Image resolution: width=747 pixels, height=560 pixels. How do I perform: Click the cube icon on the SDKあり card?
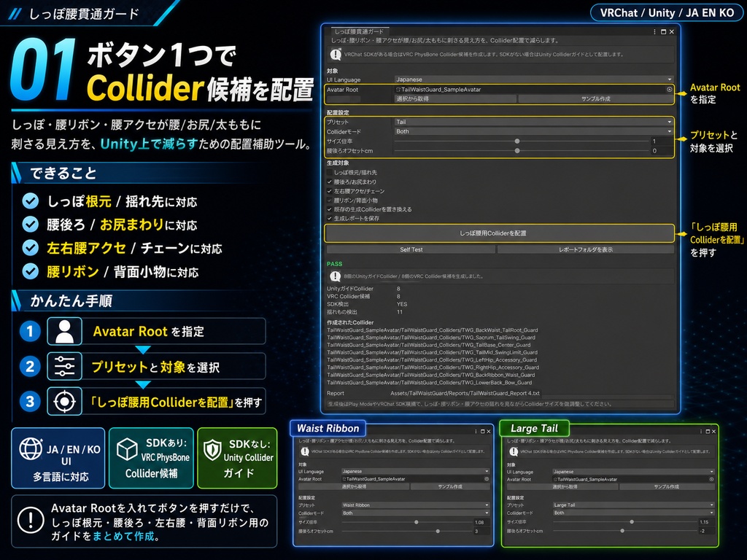pyautogui.click(x=127, y=449)
